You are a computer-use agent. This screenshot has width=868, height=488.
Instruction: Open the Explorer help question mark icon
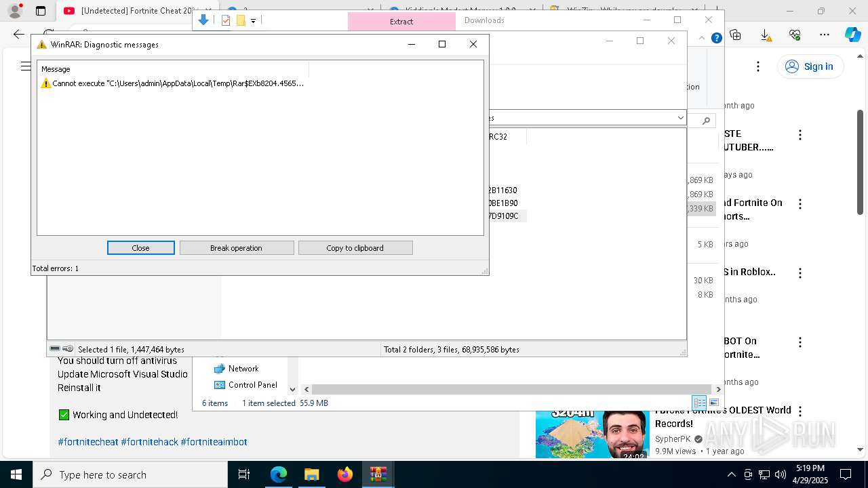(716, 39)
